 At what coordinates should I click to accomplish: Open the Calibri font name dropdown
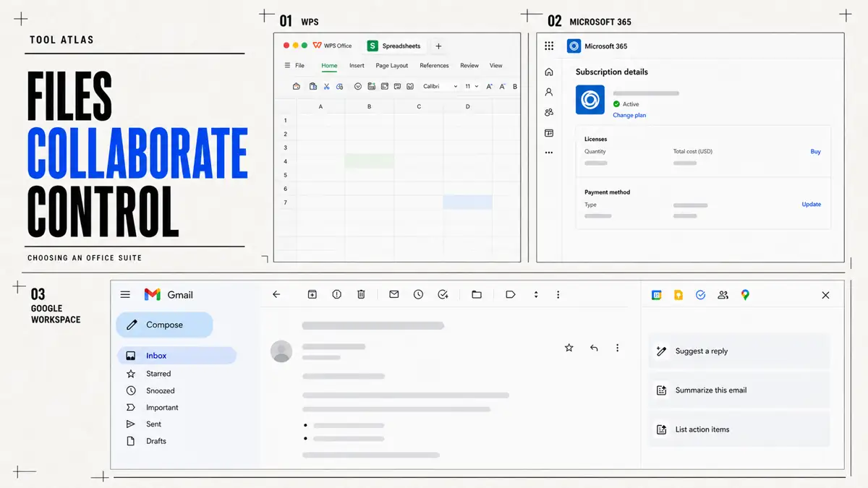tap(441, 86)
